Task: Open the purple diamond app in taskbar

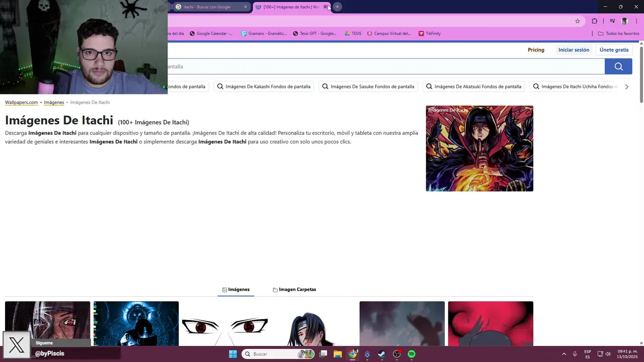Action: (x=367, y=354)
